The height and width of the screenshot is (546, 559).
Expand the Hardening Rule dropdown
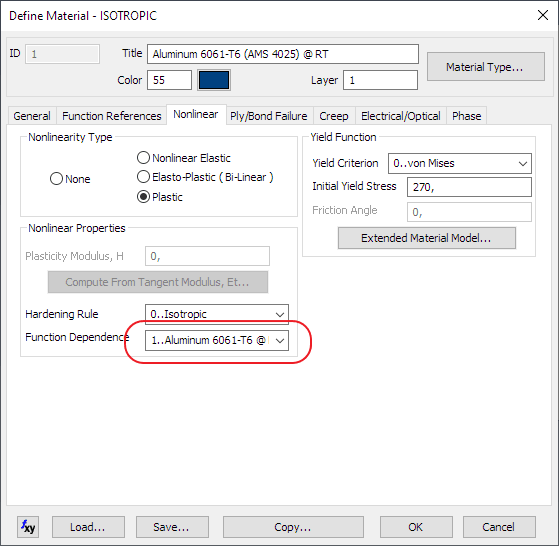pyautogui.click(x=217, y=314)
